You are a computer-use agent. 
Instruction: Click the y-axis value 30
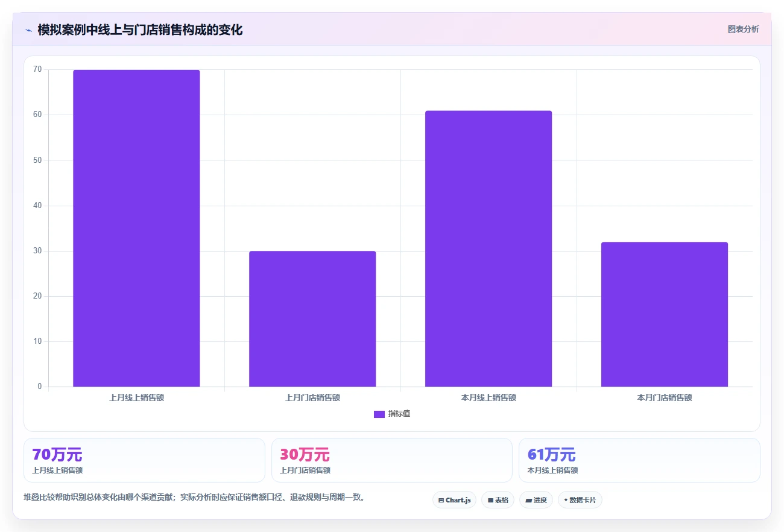(37, 251)
